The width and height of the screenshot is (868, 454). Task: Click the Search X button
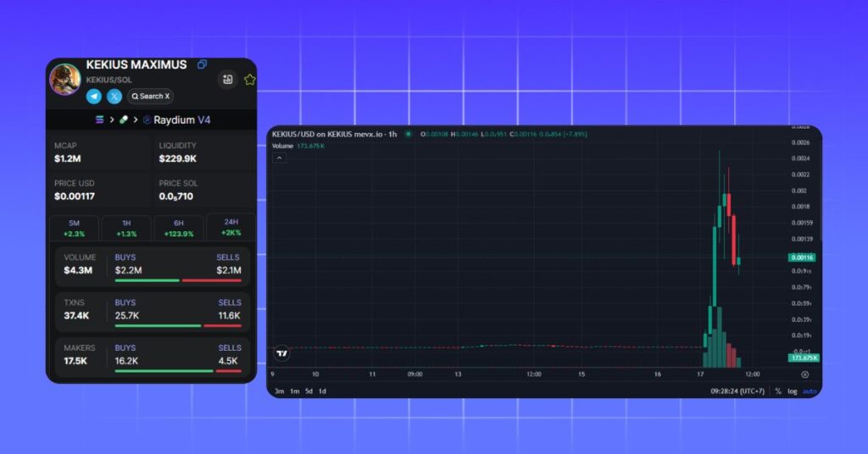click(x=151, y=97)
